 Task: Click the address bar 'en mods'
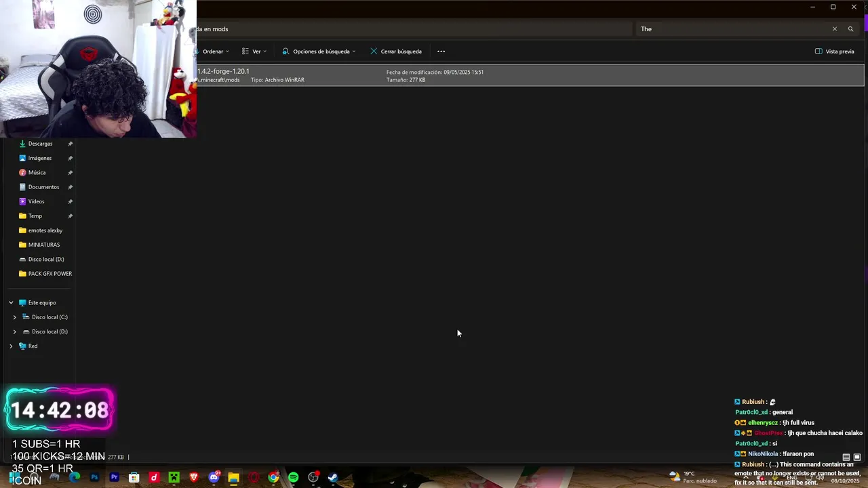click(x=414, y=29)
